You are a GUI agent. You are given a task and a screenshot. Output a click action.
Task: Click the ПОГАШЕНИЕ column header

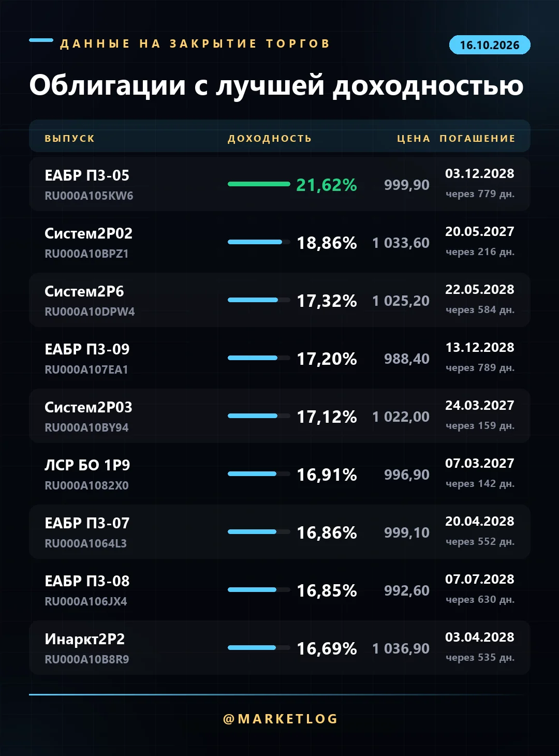(477, 139)
